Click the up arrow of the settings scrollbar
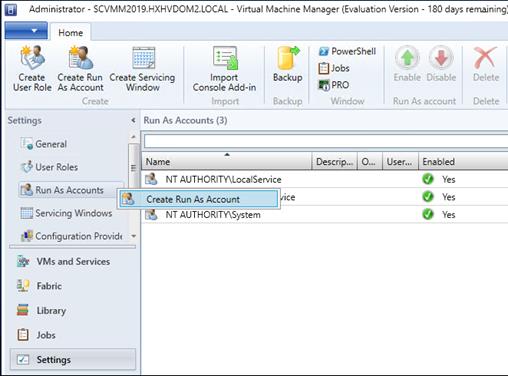508x376 pixels. coord(133,137)
